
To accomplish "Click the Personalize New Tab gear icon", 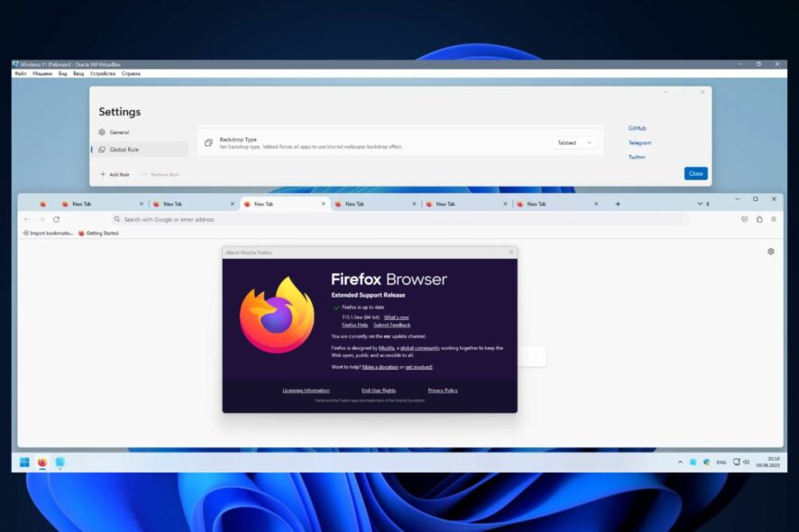I will [771, 252].
